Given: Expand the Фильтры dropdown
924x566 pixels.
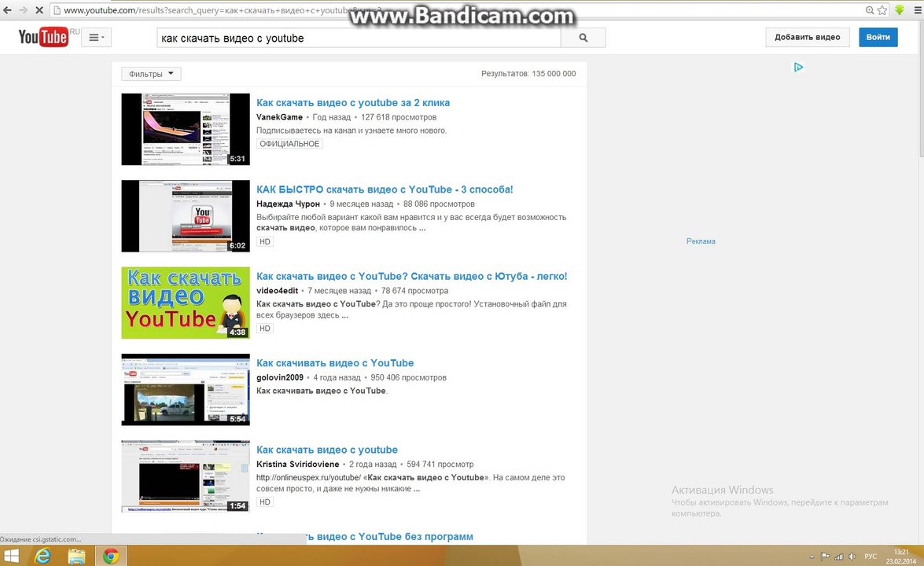Looking at the screenshot, I should point(152,74).
